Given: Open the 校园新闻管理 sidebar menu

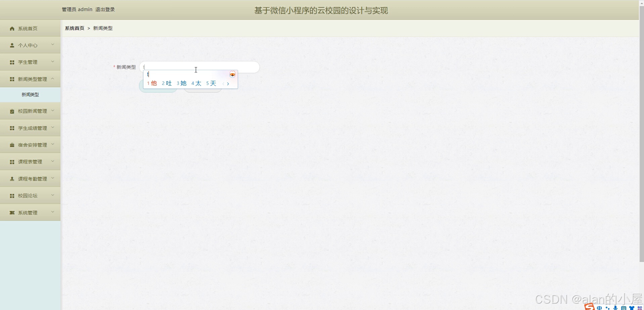Looking at the screenshot, I should (30, 111).
